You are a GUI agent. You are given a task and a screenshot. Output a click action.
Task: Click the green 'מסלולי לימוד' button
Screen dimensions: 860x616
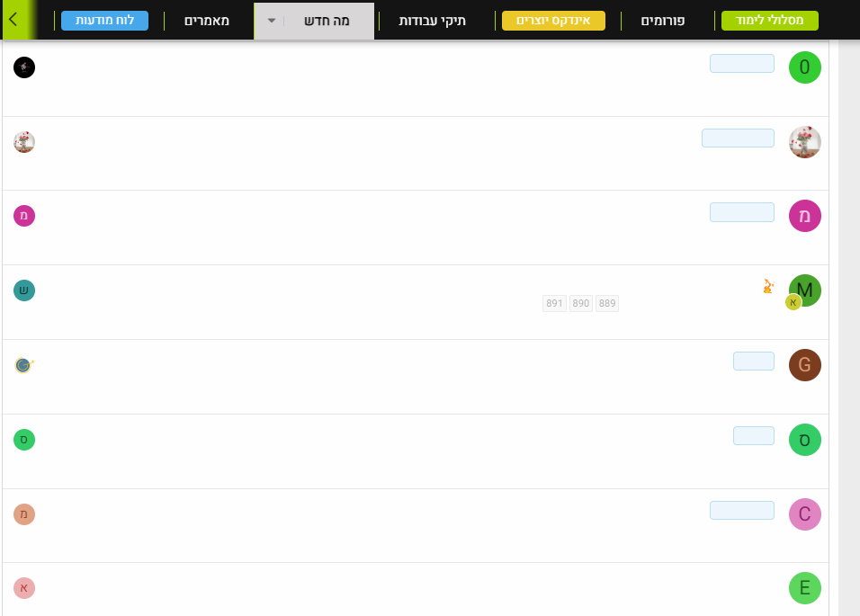[769, 21]
